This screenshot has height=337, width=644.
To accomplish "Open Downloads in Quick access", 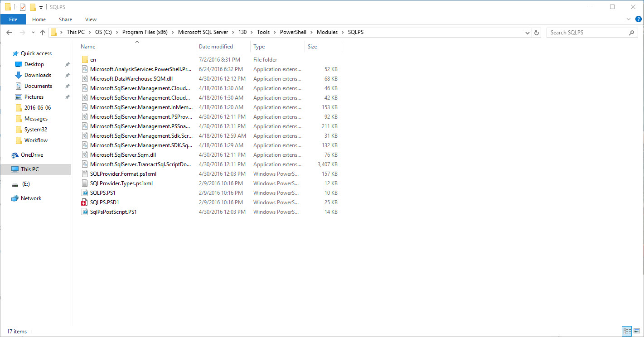I will (38, 75).
